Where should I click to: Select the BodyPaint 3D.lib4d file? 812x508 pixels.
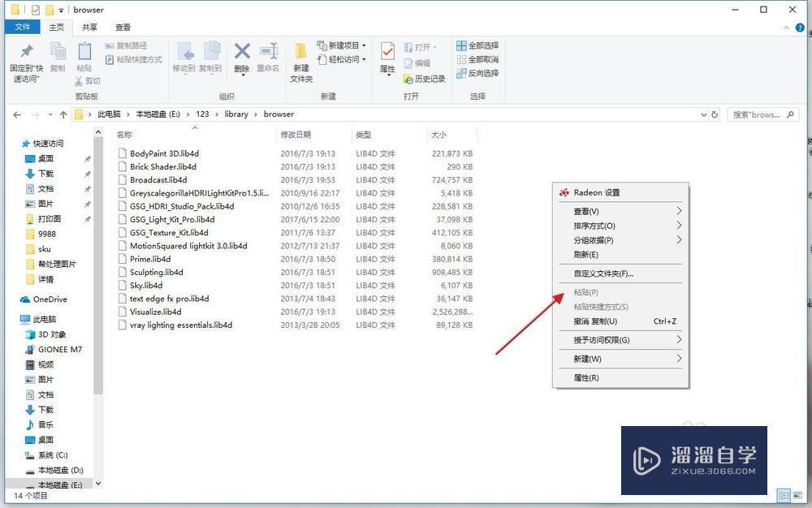[x=164, y=153]
